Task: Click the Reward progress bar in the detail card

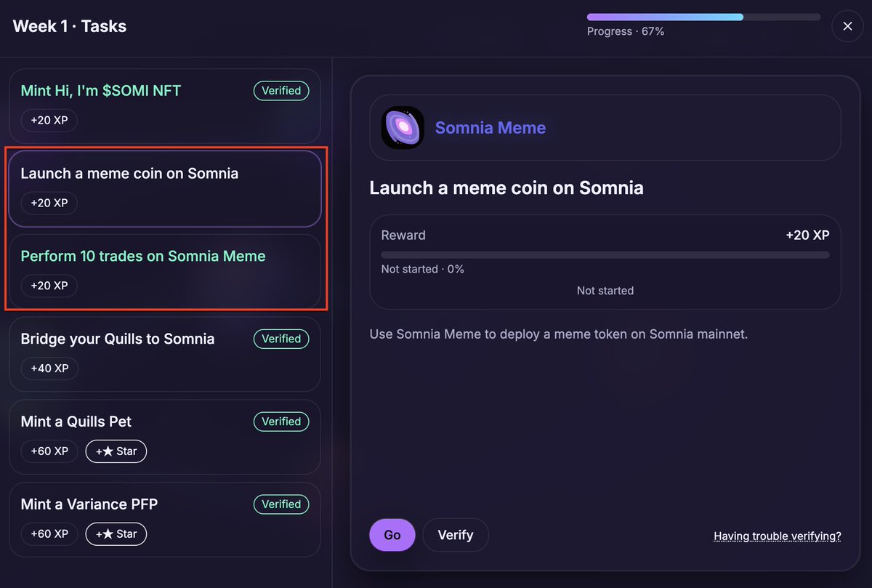Action: [605, 255]
